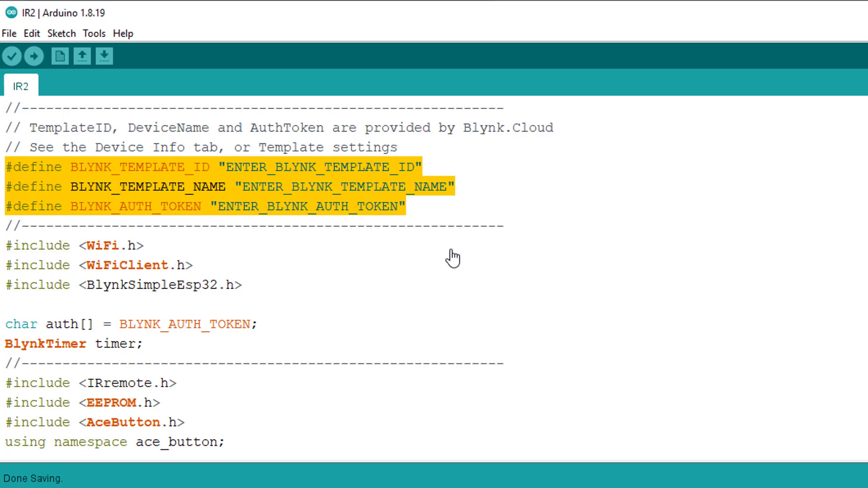Open the Sketch menu
The image size is (868, 488).
[x=61, y=33]
